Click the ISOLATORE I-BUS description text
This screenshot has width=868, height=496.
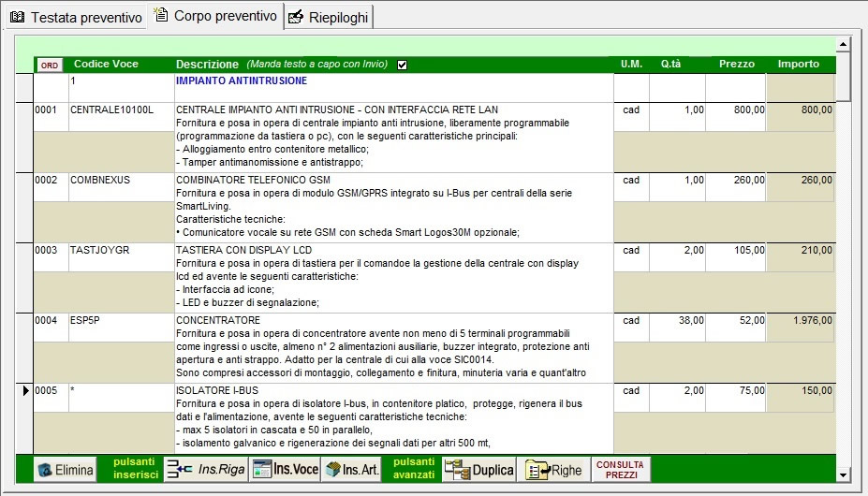click(393, 418)
